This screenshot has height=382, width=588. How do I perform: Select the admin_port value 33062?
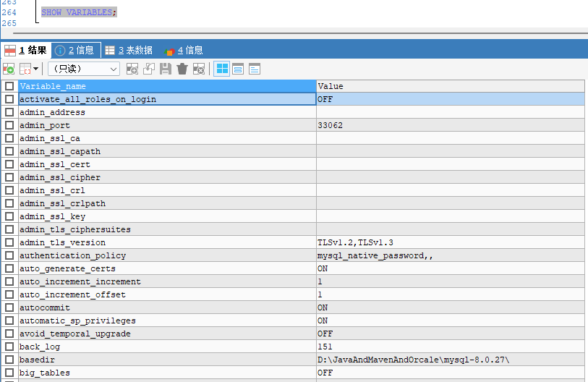pyautogui.click(x=451, y=125)
